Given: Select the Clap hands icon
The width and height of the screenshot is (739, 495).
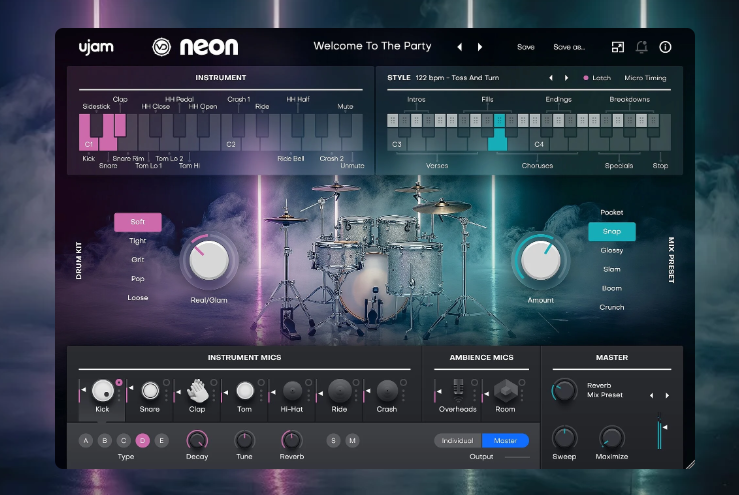Looking at the screenshot, I should tap(197, 390).
